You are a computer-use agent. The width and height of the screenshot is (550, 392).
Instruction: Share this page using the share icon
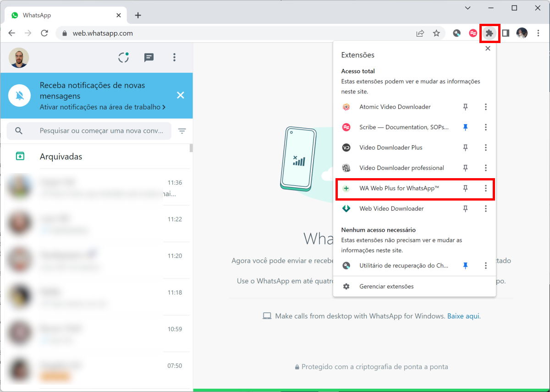click(x=420, y=33)
